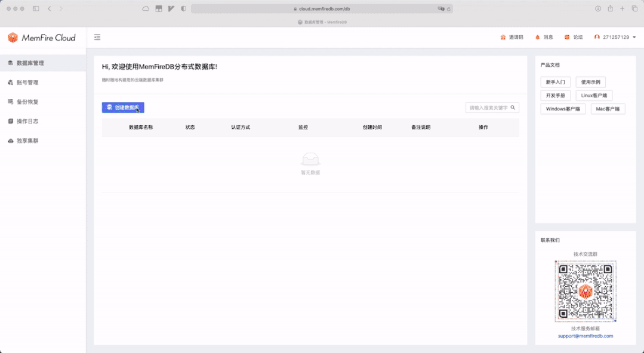
Task: Click the 账号管理 icon in sidebar
Action: (x=11, y=82)
